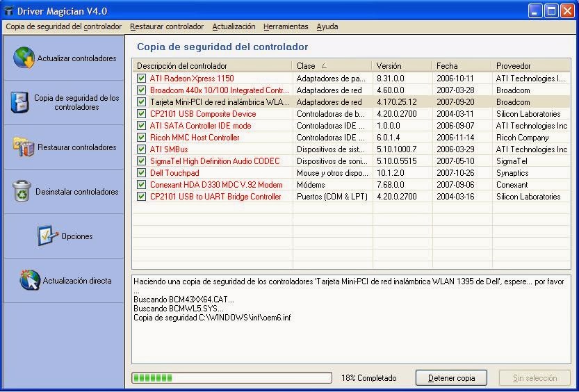
Task: Select the Desinstalar controladores recycle bin icon
Action: 22,191
